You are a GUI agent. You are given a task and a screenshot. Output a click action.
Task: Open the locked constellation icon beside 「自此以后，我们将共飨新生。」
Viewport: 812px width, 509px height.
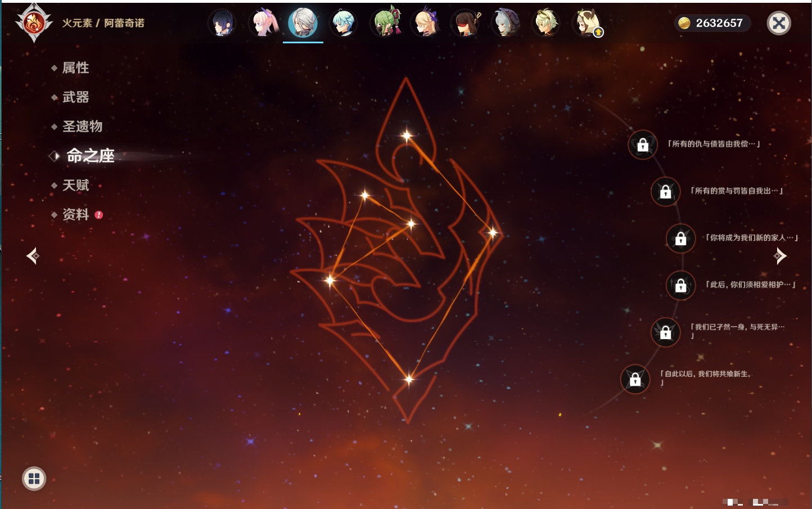click(635, 379)
